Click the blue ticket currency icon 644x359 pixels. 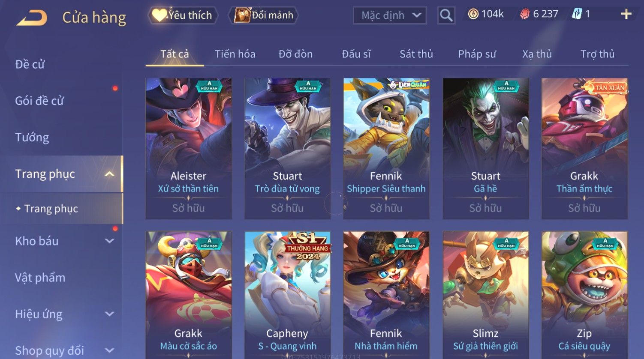point(577,14)
